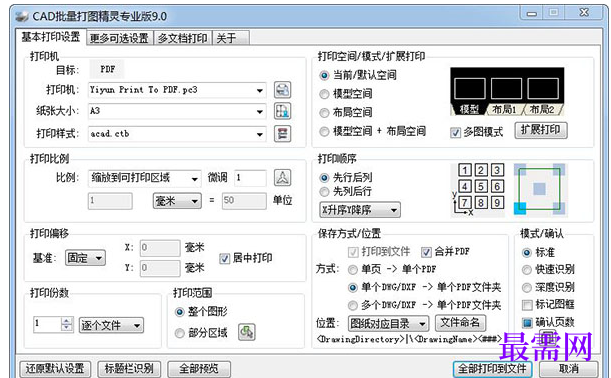Click the scale fine-tune icon

(282, 178)
